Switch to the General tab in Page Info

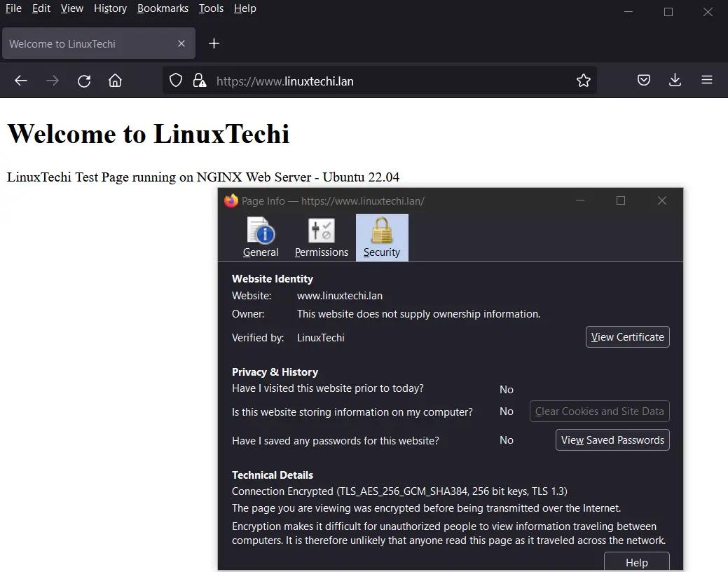261,238
